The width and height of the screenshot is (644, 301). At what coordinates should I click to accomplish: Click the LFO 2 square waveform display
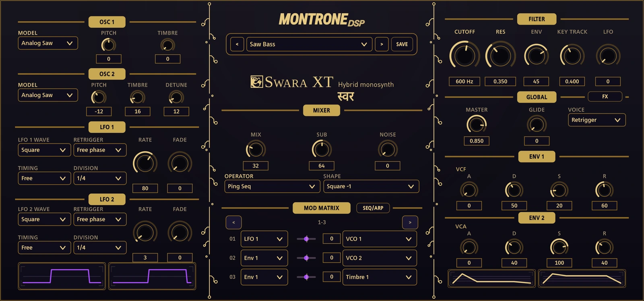(x=152, y=276)
